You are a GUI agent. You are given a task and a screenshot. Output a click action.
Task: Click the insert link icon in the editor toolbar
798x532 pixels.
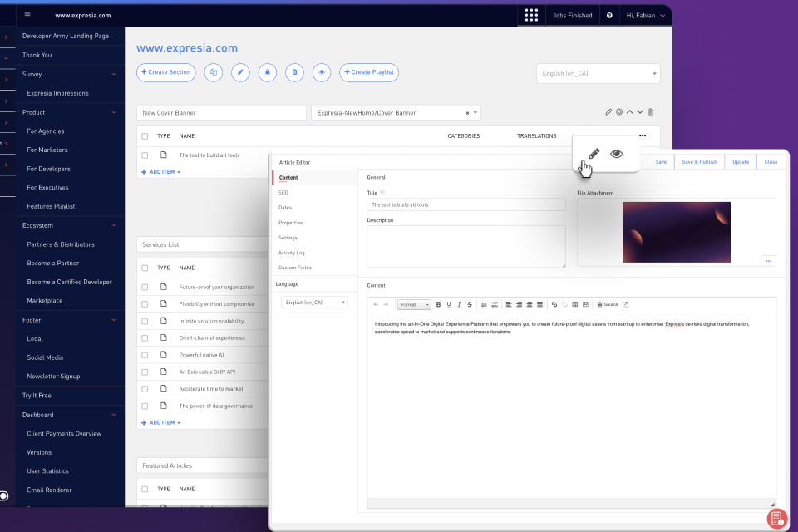(554, 304)
